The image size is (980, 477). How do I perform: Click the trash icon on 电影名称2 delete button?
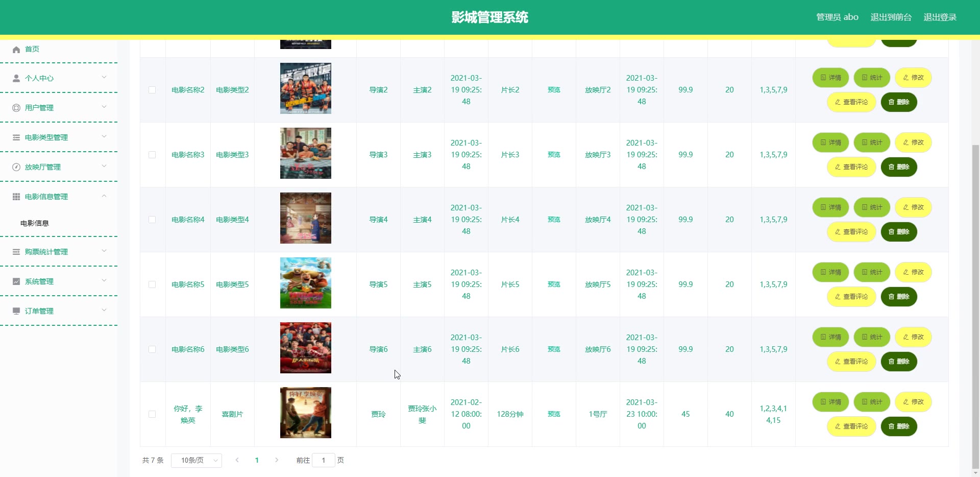point(892,102)
